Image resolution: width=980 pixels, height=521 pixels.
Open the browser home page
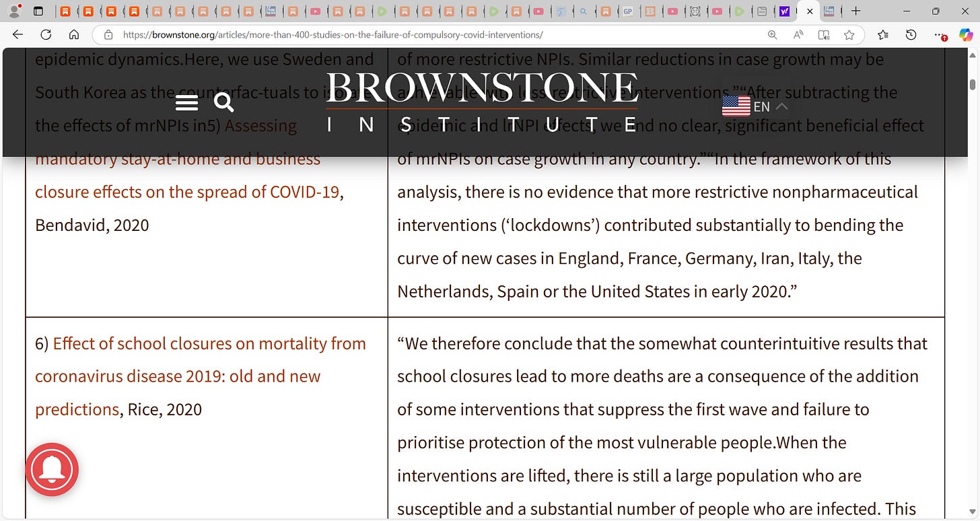[74, 35]
